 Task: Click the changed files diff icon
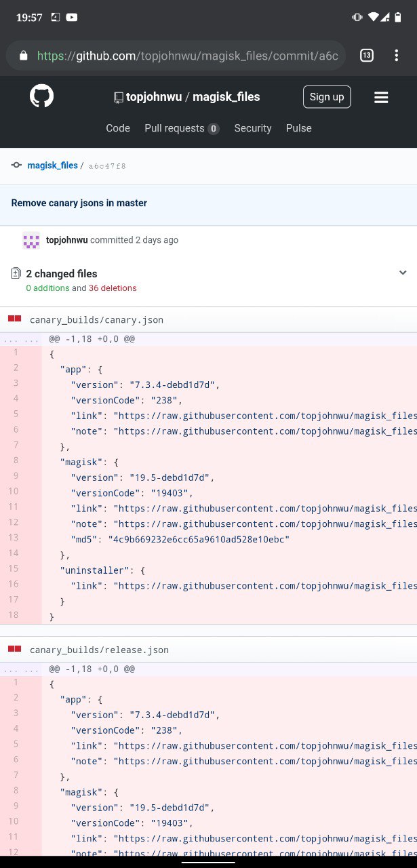(16, 274)
